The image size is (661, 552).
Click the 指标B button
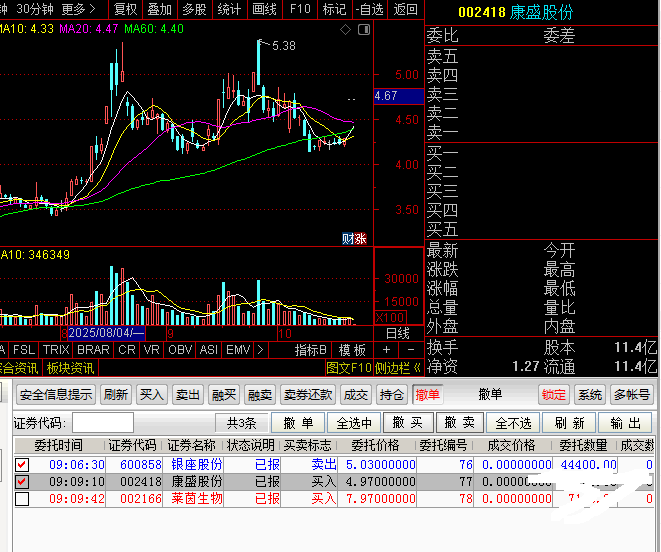[x=310, y=350]
